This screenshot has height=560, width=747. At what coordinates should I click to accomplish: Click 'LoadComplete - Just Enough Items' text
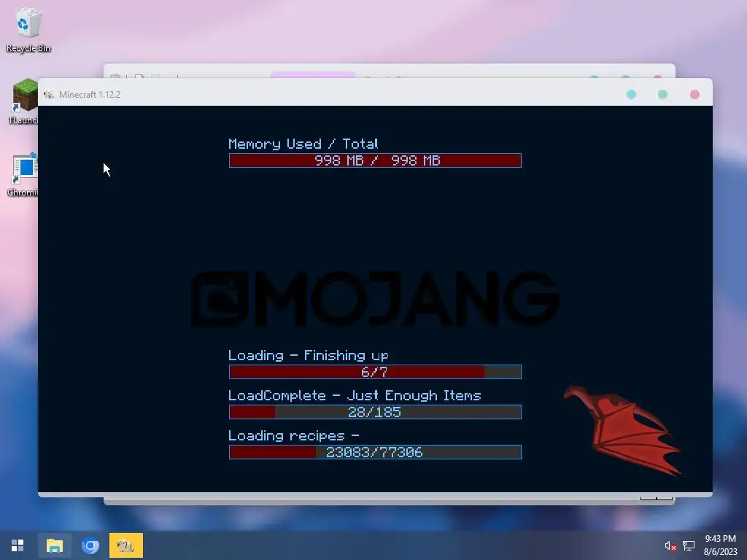click(x=355, y=396)
